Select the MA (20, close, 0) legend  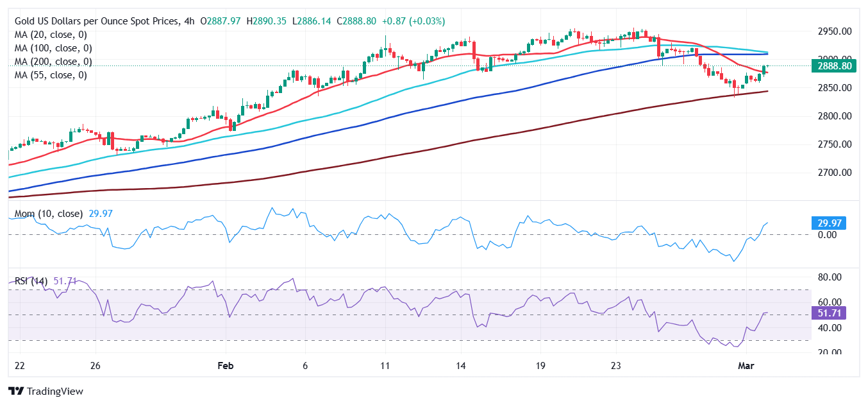pyautogui.click(x=51, y=35)
